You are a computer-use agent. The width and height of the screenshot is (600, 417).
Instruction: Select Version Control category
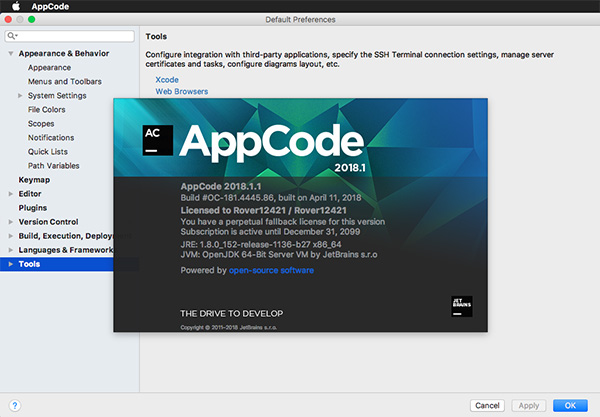[48, 222]
